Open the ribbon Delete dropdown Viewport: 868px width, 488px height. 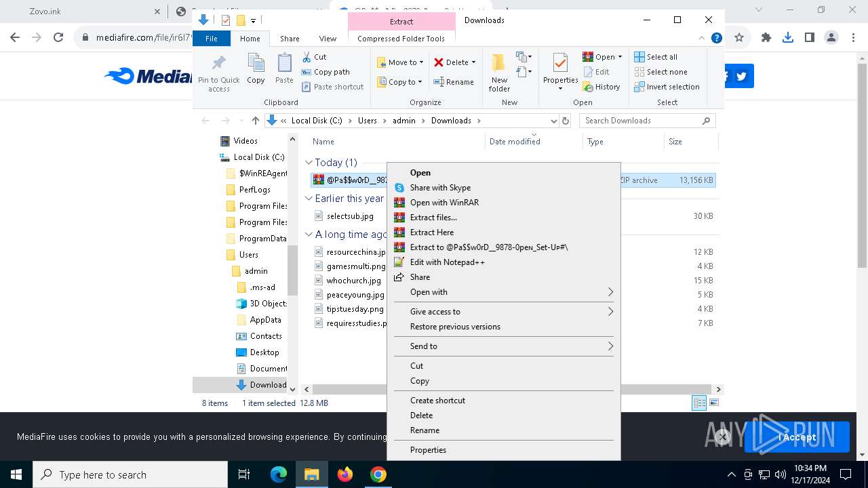[454, 62]
